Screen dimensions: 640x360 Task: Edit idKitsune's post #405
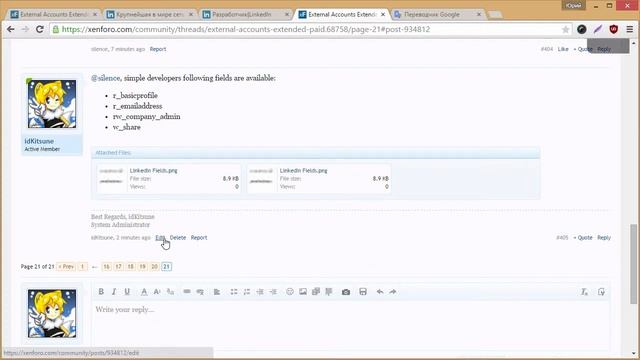(160, 238)
